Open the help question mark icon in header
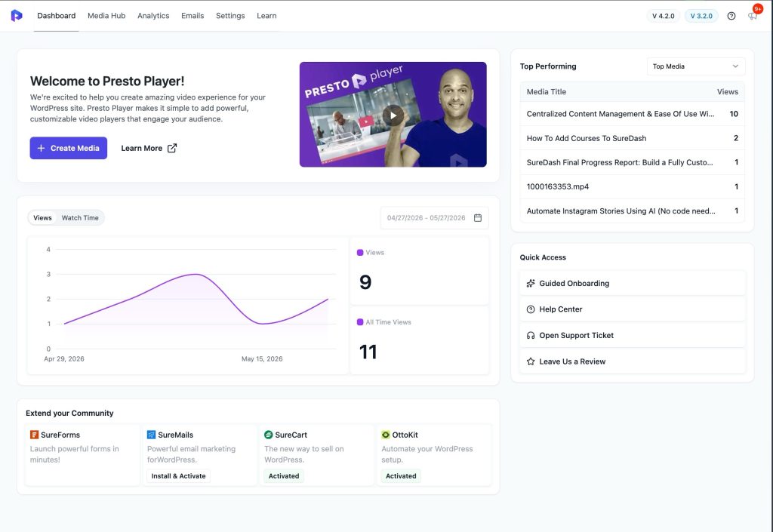773x532 pixels. click(x=731, y=16)
